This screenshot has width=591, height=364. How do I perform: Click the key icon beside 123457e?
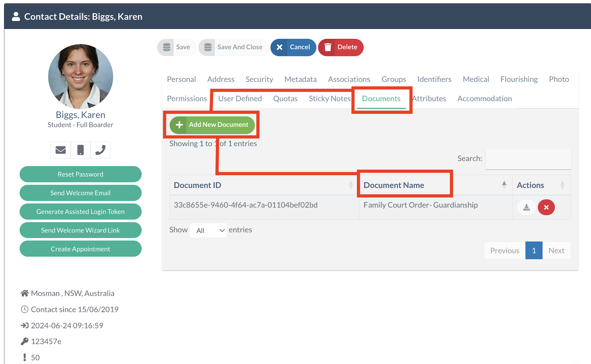[24, 341]
